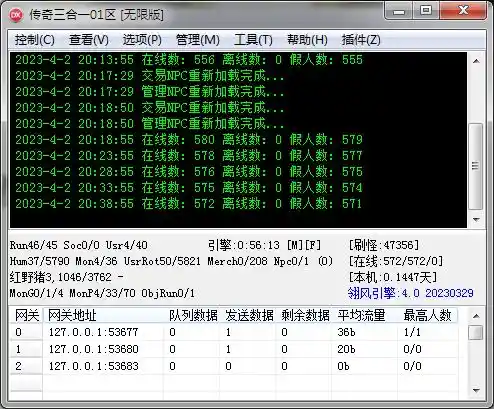Click log line 20:33:55 在线数 575
The width and height of the screenshot is (494, 409).
pos(189,188)
